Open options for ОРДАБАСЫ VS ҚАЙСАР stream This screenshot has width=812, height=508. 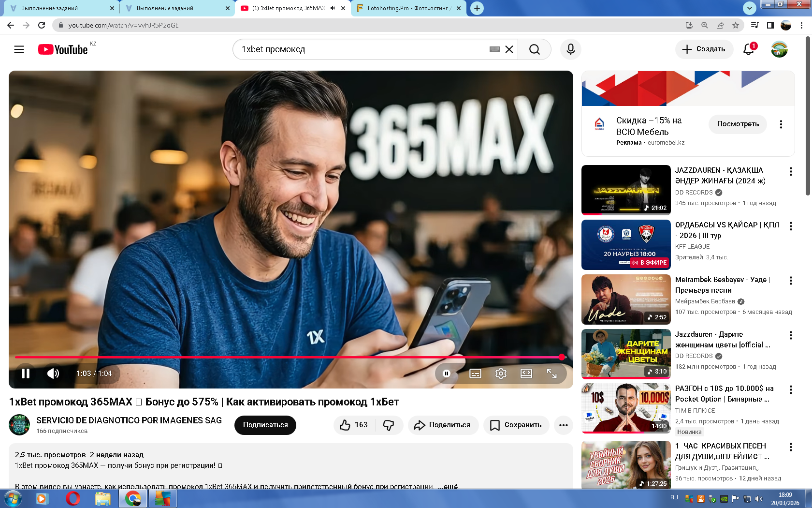click(x=791, y=226)
